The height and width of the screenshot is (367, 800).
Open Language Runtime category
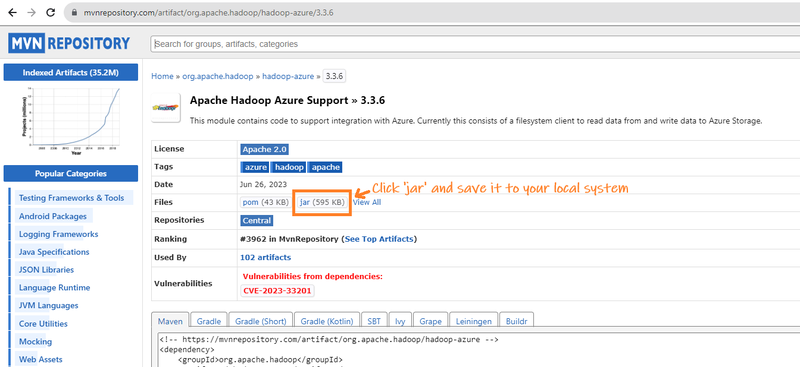coord(55,287)
